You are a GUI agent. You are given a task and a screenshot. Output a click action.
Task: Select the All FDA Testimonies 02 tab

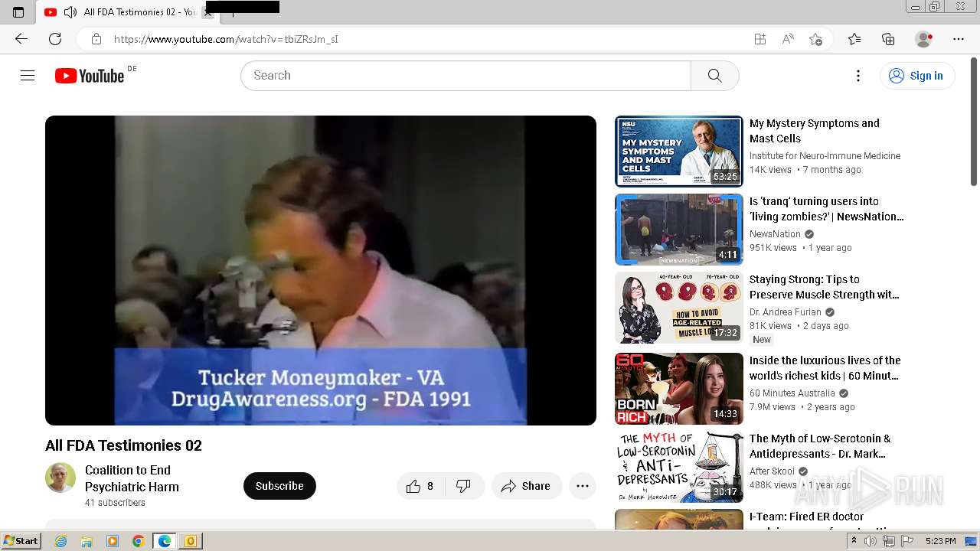[x=127, y=12]
